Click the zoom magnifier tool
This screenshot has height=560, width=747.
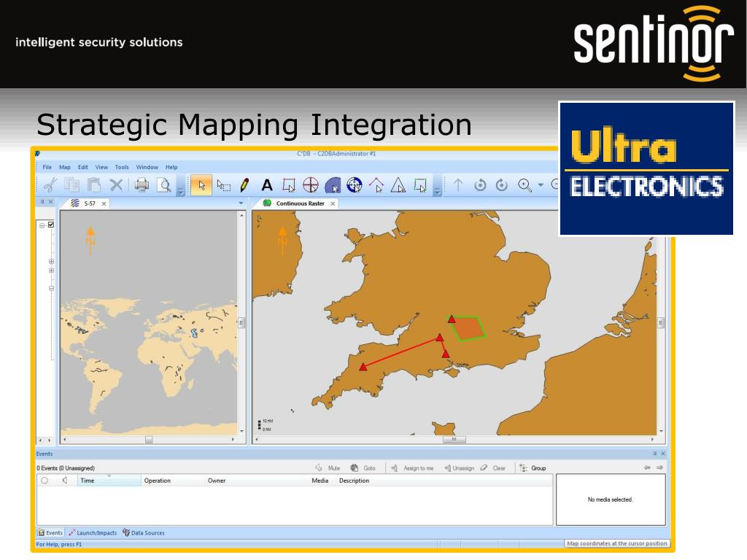[525, 184]
